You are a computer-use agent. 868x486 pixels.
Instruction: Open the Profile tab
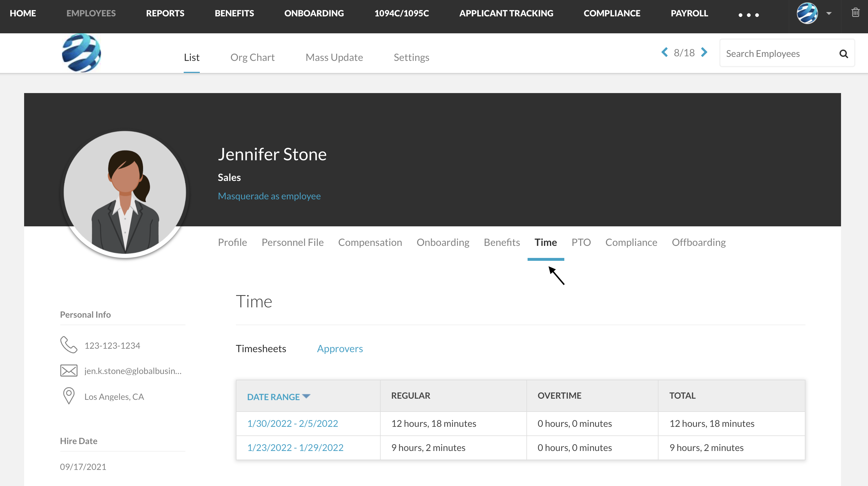click(232, 242)
